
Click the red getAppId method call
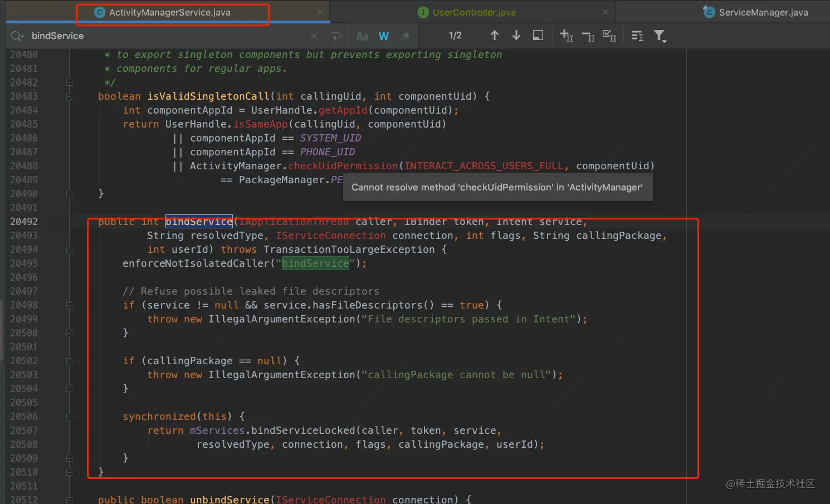coord(343,110)
